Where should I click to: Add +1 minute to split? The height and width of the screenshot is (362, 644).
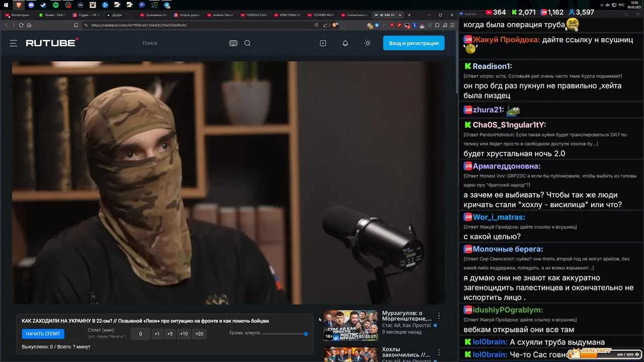tap(157, 334)
